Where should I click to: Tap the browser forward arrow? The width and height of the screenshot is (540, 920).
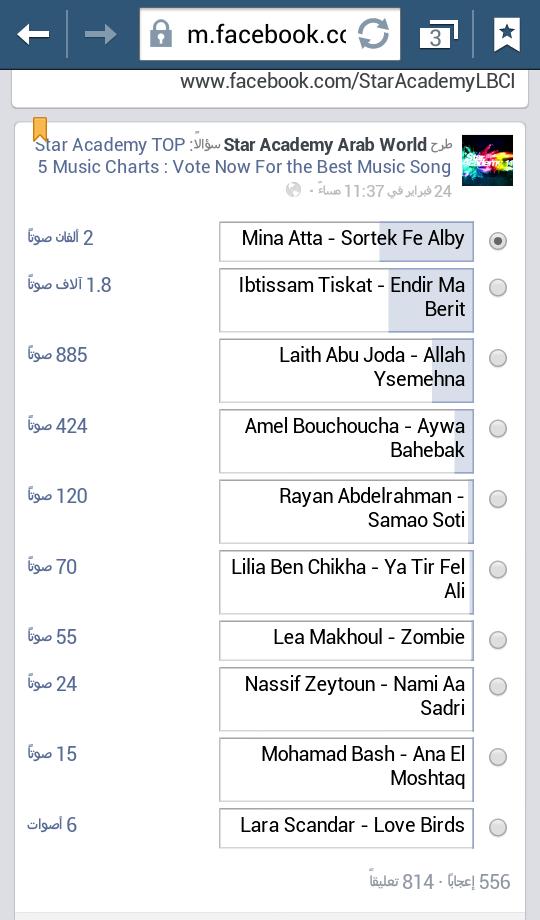[x=100, y=34]
